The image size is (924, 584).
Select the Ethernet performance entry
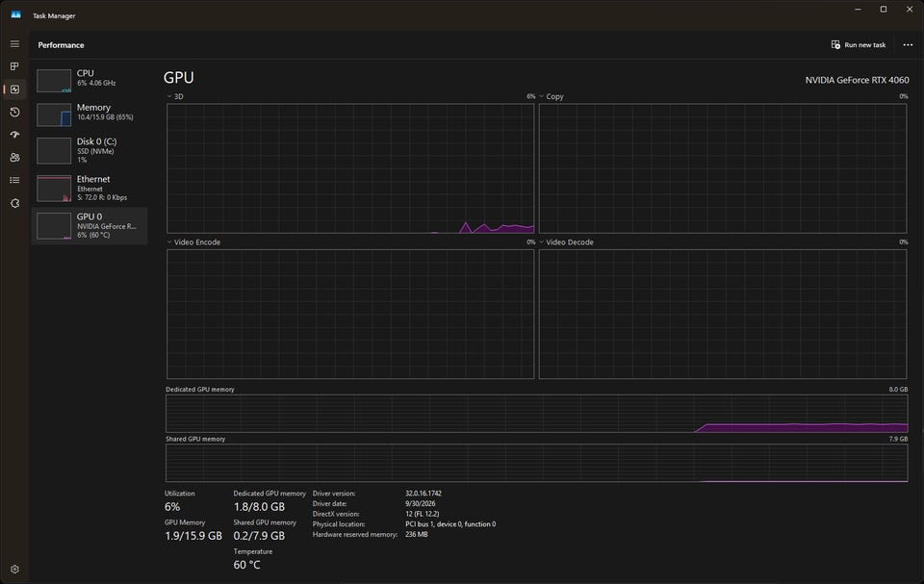(90, 188)
